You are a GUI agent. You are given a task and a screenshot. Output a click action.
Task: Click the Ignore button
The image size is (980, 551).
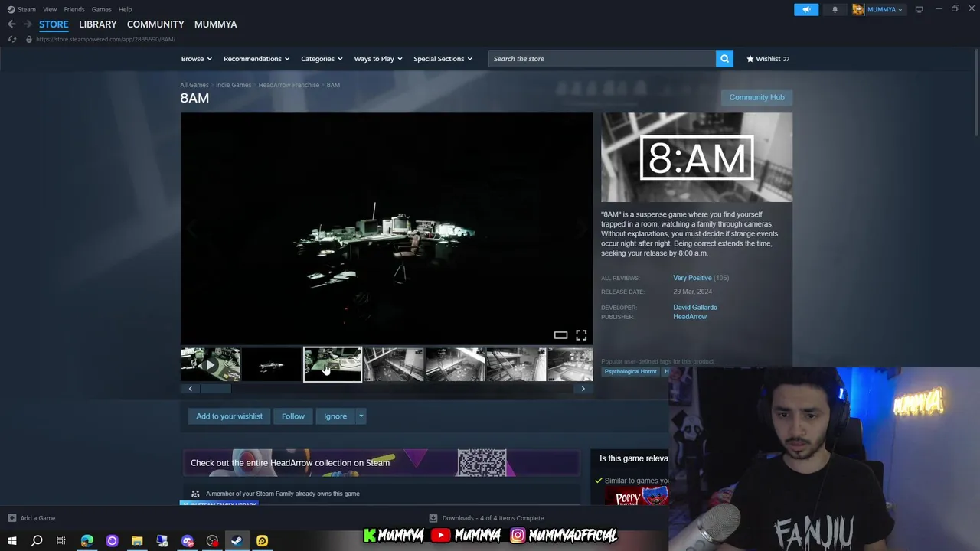coord(335,416)
